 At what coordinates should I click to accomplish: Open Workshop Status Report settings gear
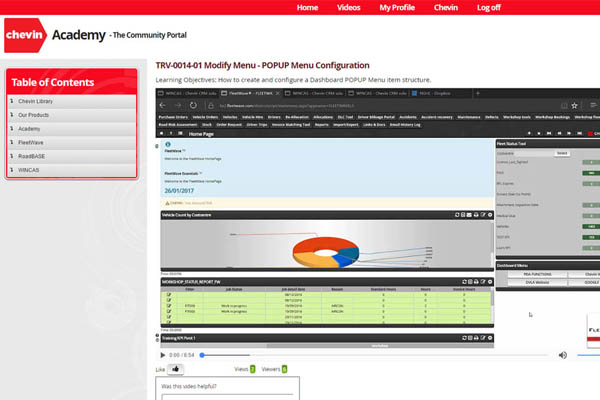tap(490, 282)
